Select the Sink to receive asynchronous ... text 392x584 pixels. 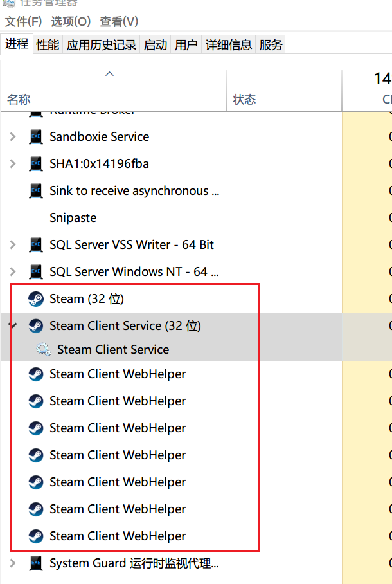[x=134, y=190]
